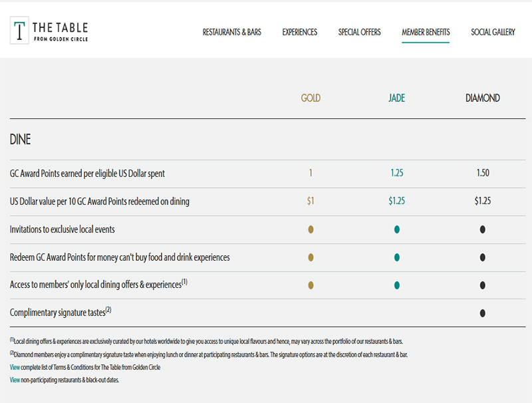Click Diamond redemption value $1.25

pyautogui.click(x=483, y=201)
